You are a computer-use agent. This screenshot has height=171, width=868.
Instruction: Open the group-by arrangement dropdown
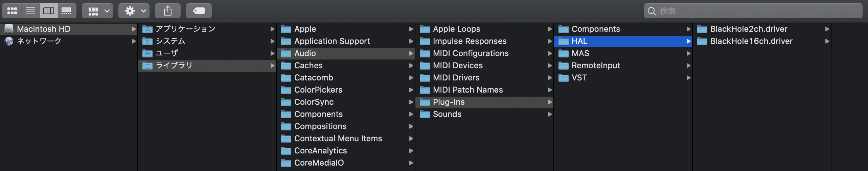point(97,11)
